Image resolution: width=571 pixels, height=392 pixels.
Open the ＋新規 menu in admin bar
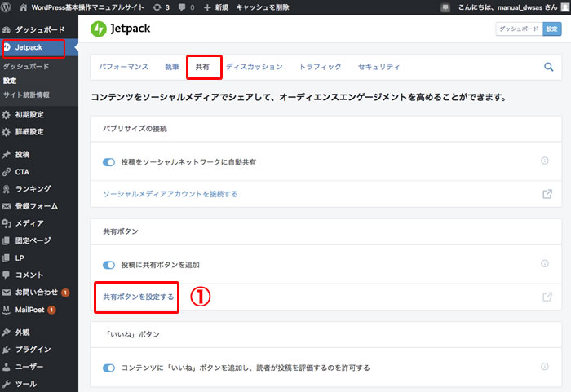click(x=216, y=7)
